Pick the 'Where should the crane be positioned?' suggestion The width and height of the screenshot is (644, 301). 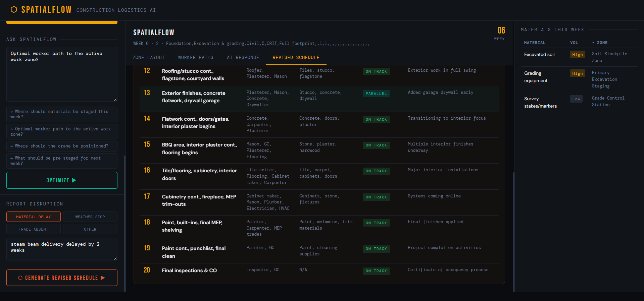pyautogui.click(x=62, y=146)
